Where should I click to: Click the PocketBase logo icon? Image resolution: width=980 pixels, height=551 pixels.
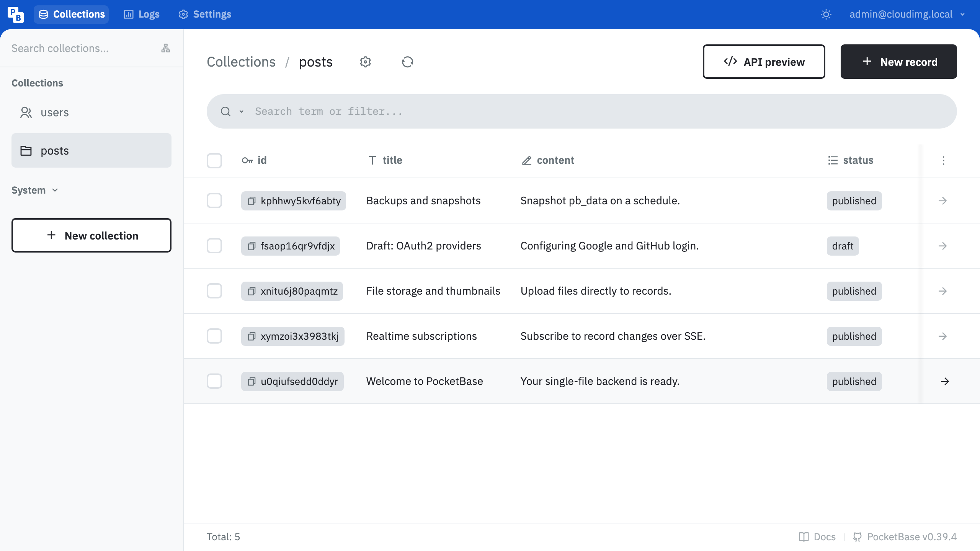point(15,15)
